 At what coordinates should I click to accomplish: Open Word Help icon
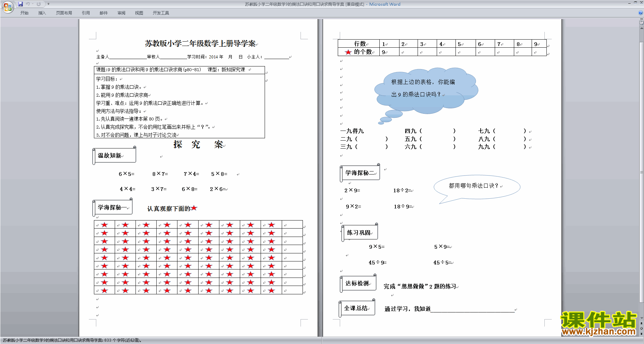pyautogui.click(x=641, y=13)
